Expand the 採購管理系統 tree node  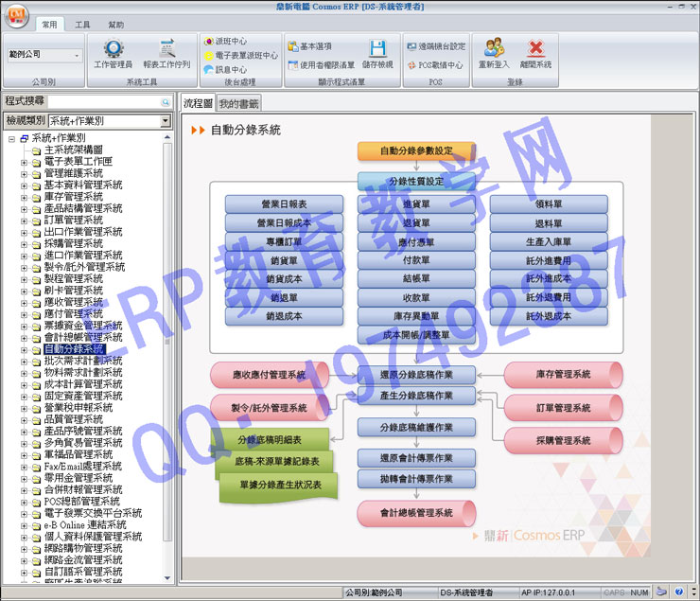pyautogui.click(x=24, y=245)
